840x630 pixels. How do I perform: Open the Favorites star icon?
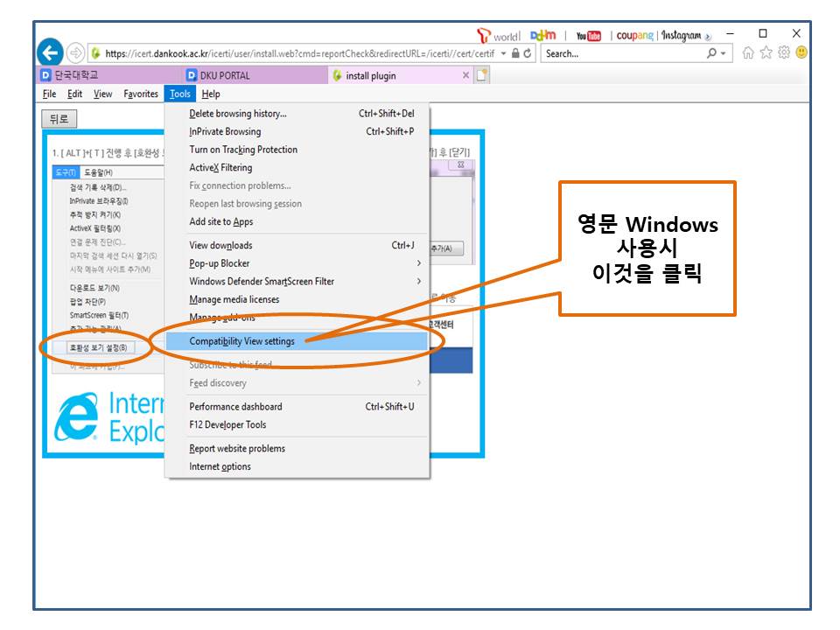tap(766, 53)
